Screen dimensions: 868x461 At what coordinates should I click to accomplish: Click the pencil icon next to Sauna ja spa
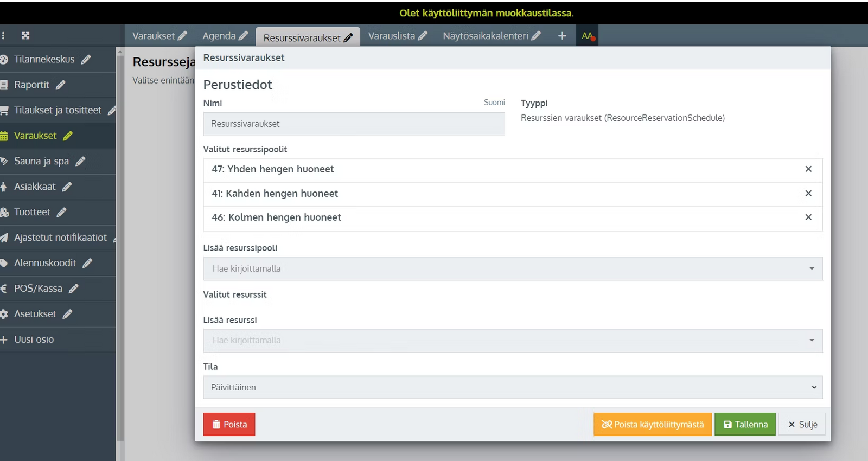pyautogui.click(x=80, y=162)
